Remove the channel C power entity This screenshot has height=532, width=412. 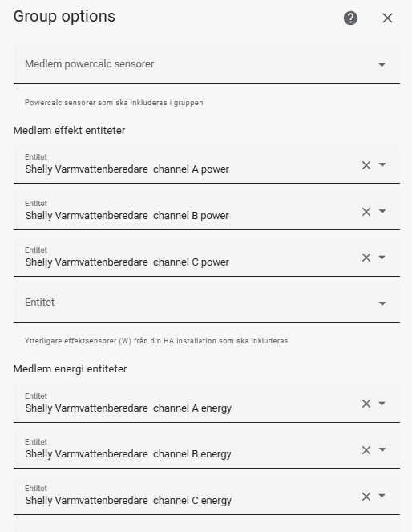pos(366,258)
